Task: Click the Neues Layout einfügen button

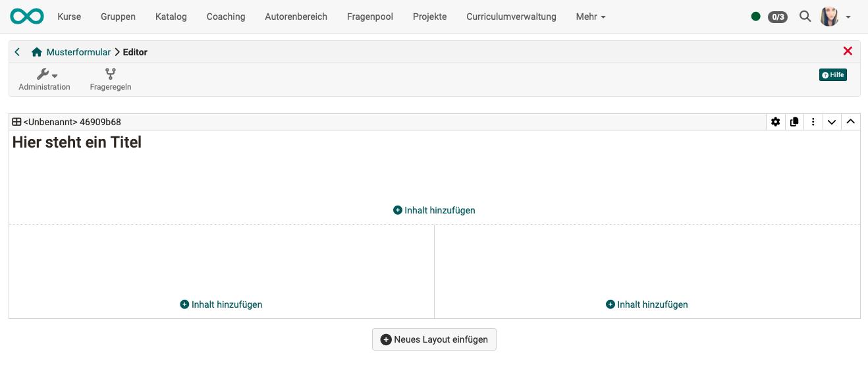Action: tap(434, 339)
